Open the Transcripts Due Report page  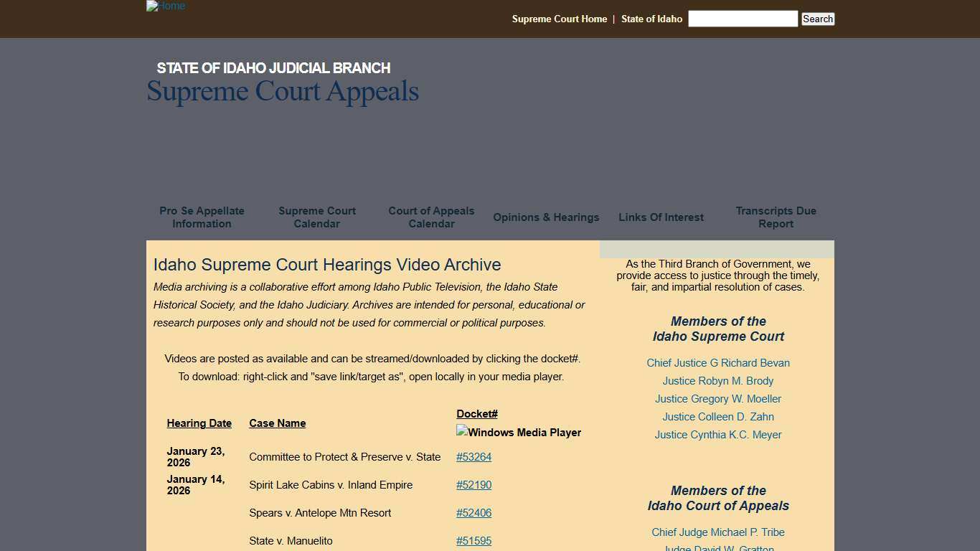tap(776, 217)
